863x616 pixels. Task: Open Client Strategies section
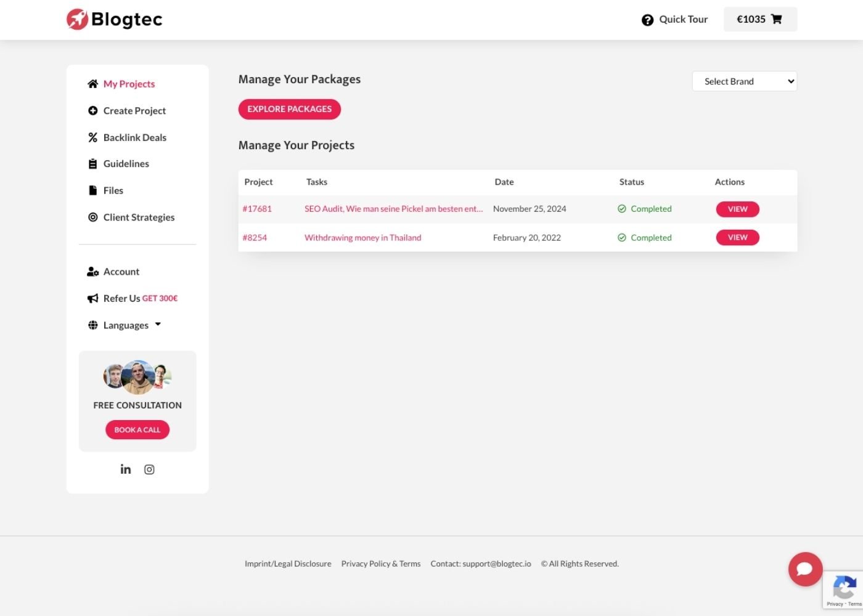[x=139, y=217]
